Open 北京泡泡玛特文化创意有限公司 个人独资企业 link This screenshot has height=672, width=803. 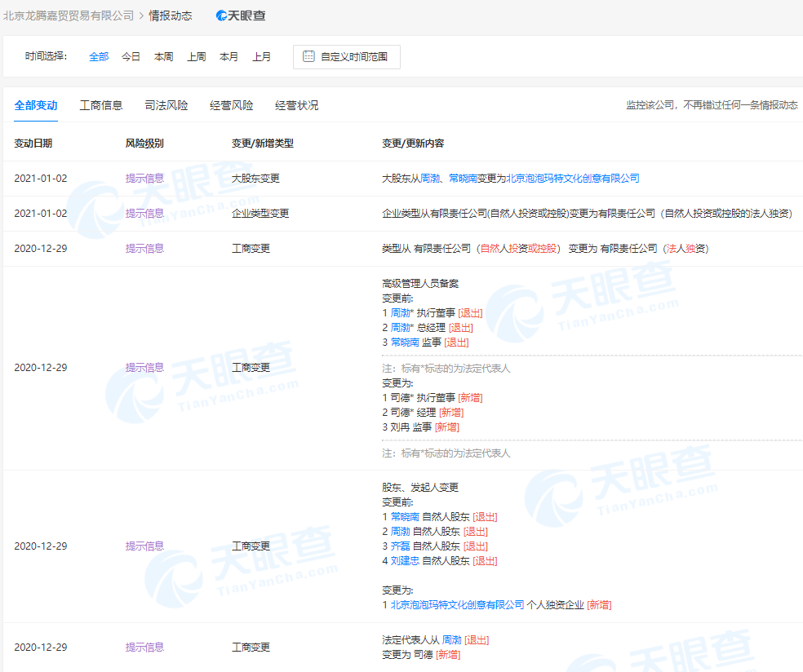tap(457, 605)
